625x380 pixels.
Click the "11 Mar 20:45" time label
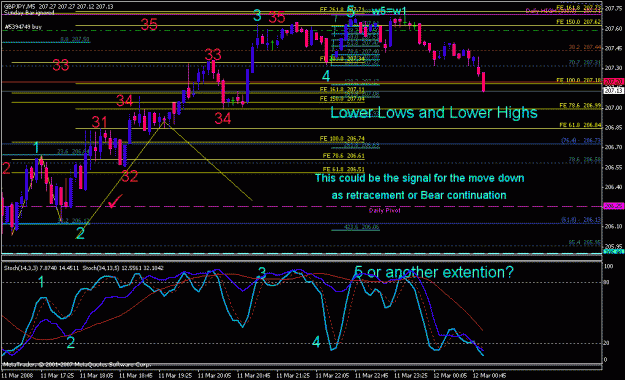pyautogui.click(x=254, y=376)
